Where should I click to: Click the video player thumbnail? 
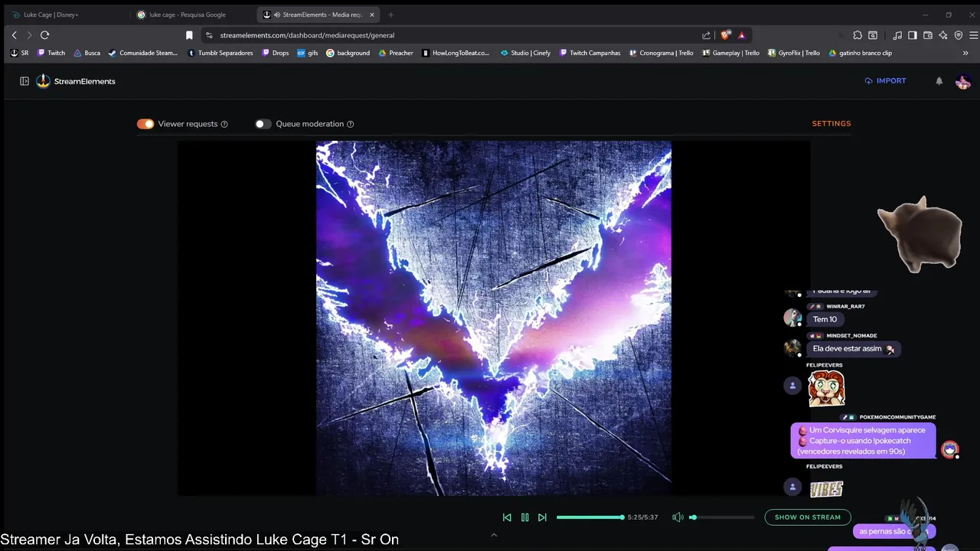494,318
